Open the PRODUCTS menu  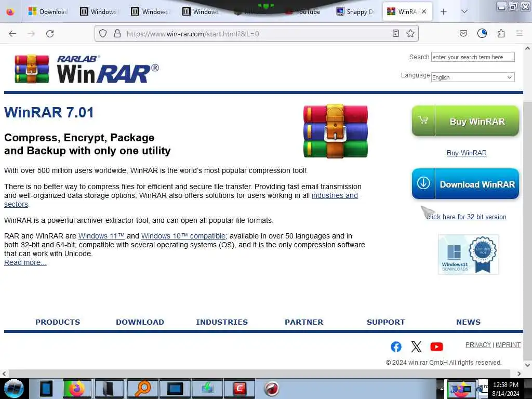pyautogui.click(x=58, y=322)
